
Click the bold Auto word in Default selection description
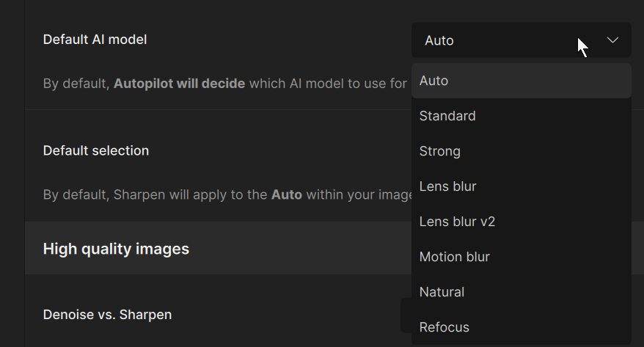pos(287,195)
